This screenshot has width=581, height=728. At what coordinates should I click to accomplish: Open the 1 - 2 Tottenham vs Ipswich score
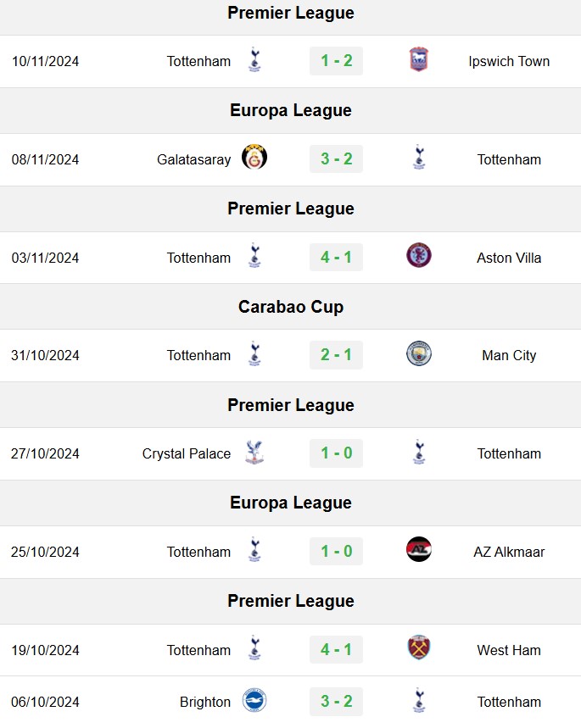tap(336, 61)
